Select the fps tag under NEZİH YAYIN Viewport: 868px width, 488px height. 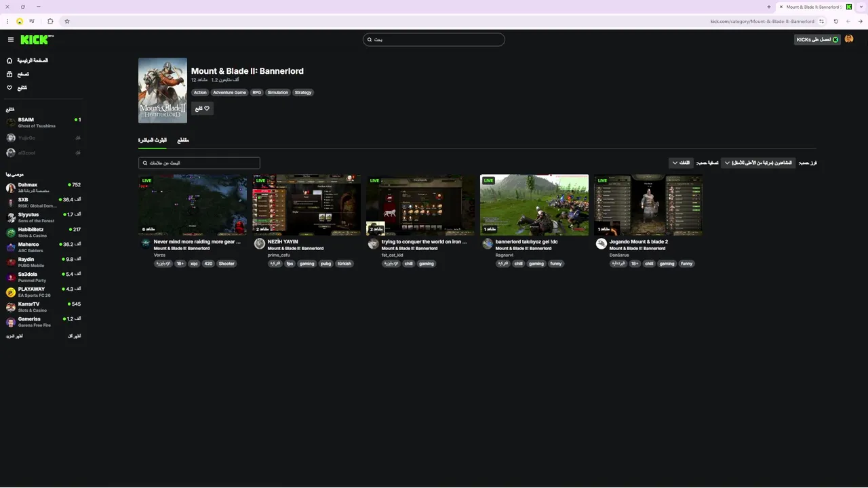(290, 264)
